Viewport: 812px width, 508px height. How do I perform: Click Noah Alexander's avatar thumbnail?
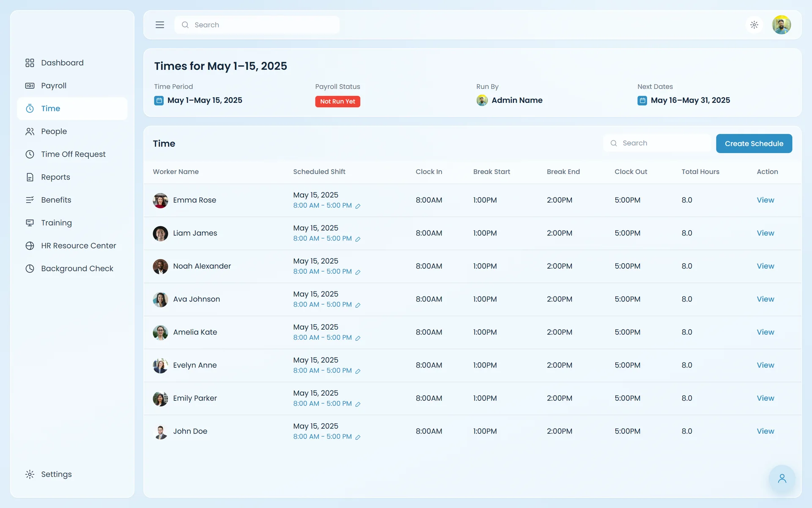[160, 267]
